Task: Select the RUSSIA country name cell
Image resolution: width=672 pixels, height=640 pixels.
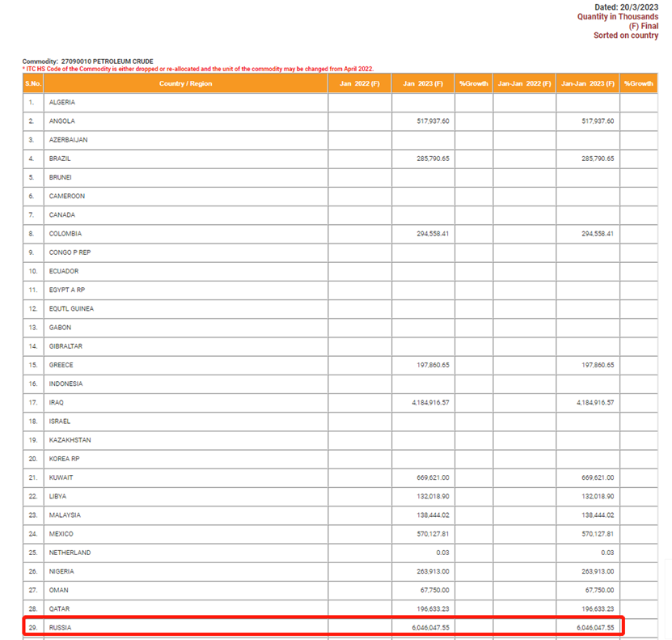Action: click(62, 627)
